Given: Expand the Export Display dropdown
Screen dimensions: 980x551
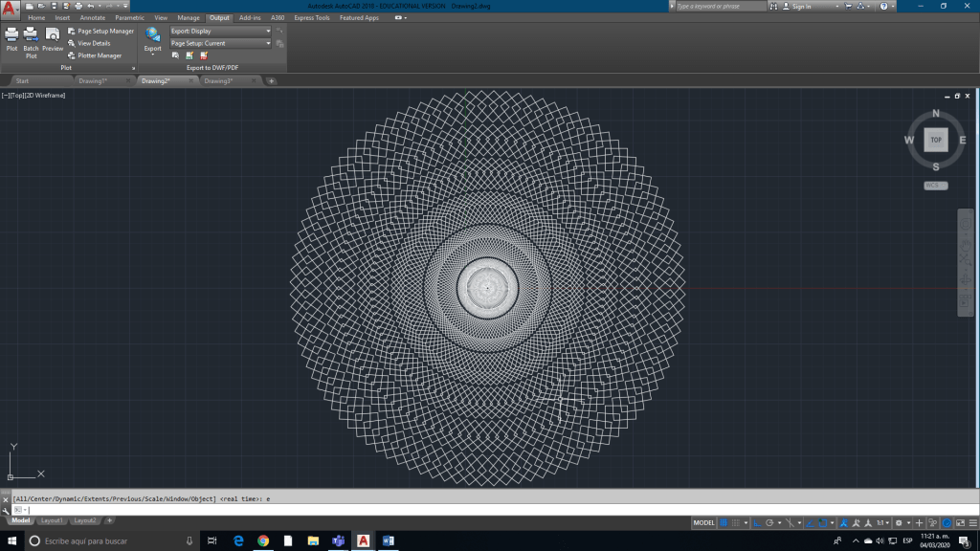Looking at the screenshot, I should (268, 31).
